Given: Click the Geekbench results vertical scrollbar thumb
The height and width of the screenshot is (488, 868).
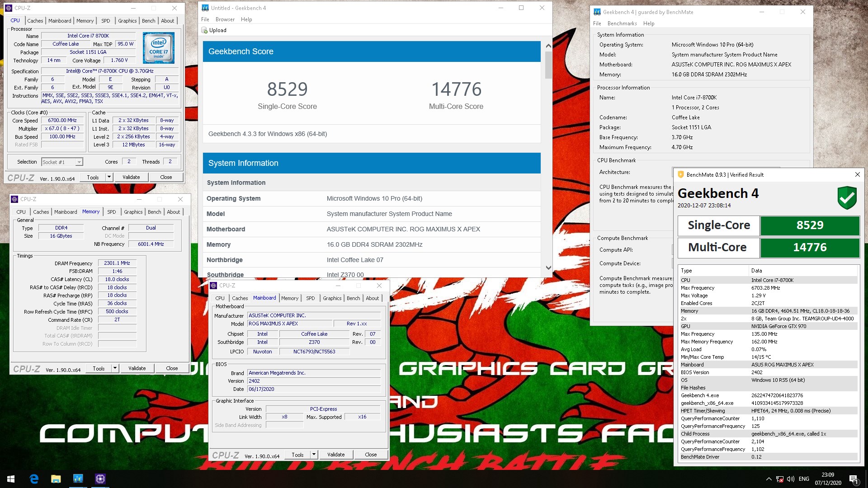Looking at the screenshot, I should (x=548, y=65).
